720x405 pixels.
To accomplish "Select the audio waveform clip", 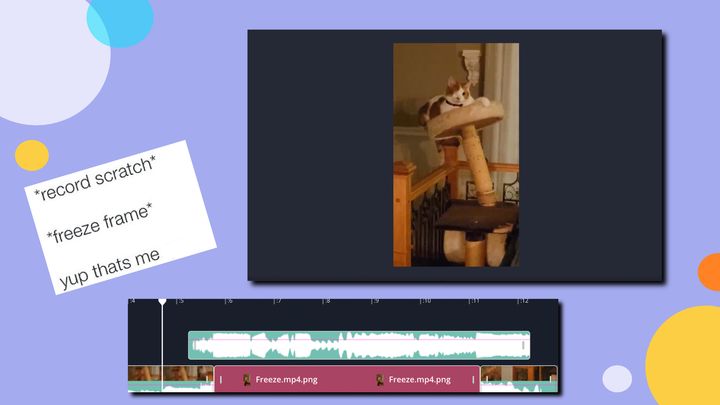I will coord(358,345).
